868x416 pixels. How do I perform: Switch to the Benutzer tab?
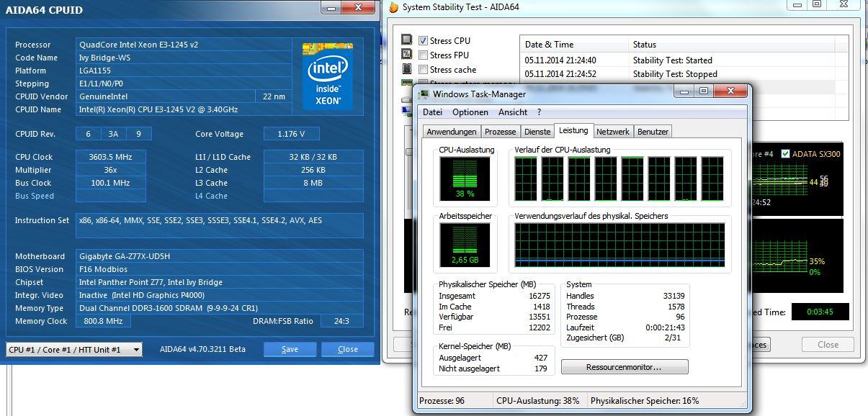tap(653, 132)
